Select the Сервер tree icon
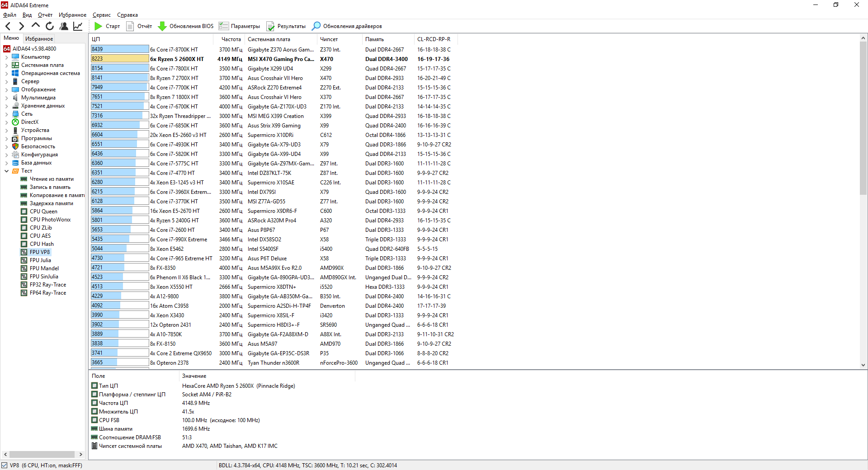Viewport: 868px width, 470px height. click(15, 81)
